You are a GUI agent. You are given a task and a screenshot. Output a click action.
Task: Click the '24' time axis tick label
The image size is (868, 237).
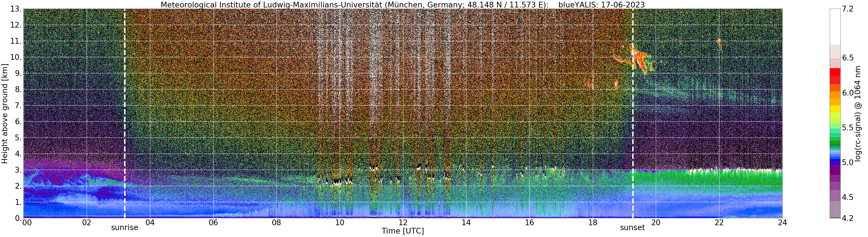coord(782,223)
